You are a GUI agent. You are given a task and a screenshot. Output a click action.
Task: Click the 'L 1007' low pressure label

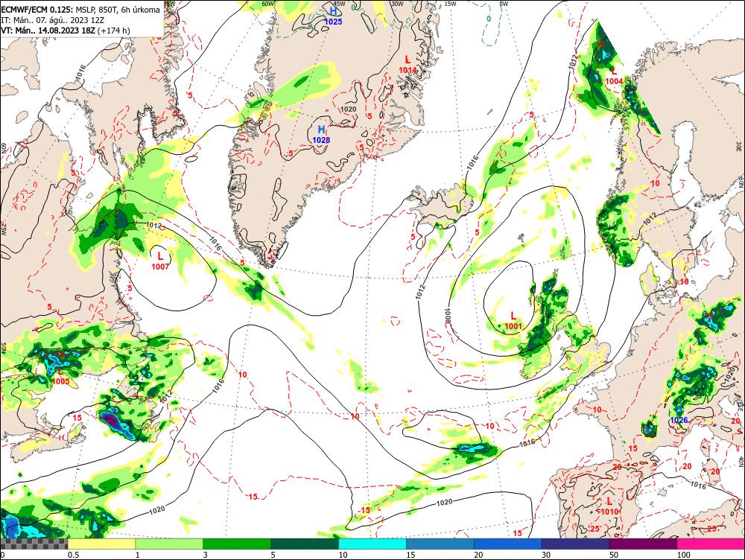(160, 261)
